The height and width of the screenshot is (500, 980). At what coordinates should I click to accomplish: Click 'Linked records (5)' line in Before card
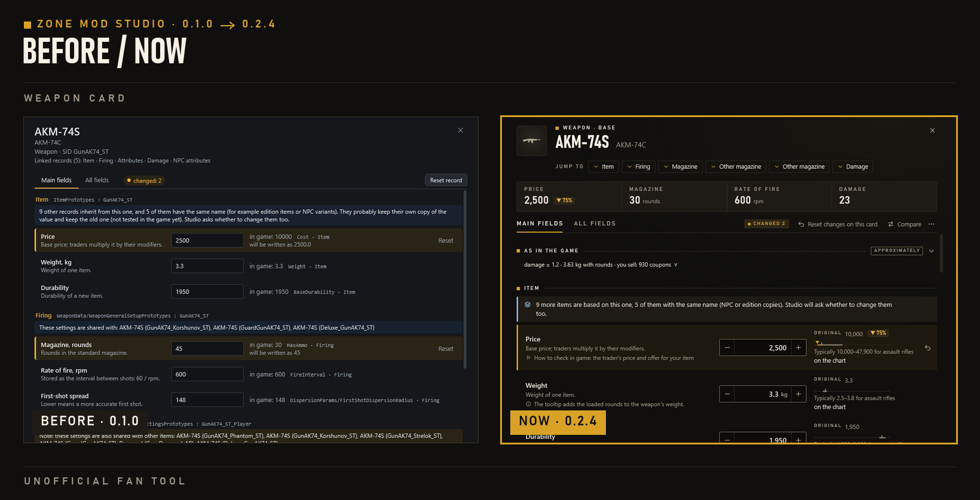(122, 161)
